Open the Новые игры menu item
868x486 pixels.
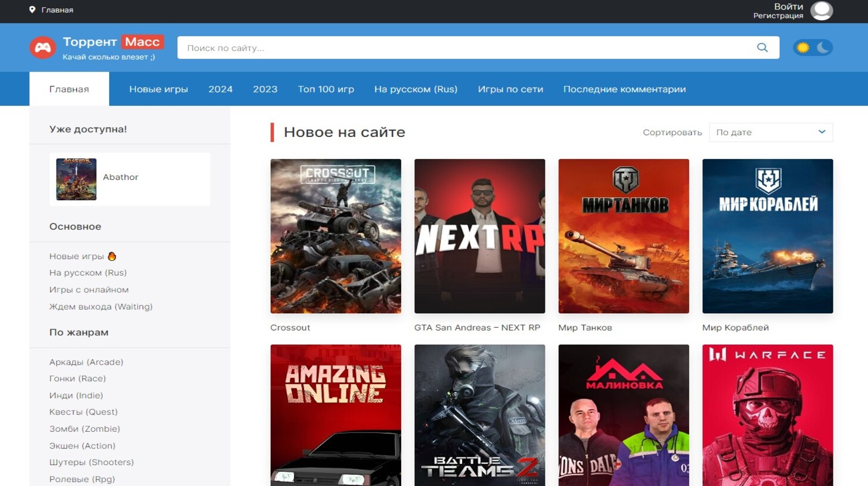pos(159,89)
